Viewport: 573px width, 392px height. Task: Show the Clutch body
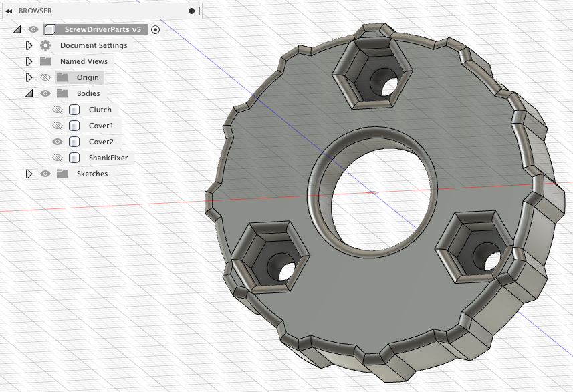tap(58, 110)
